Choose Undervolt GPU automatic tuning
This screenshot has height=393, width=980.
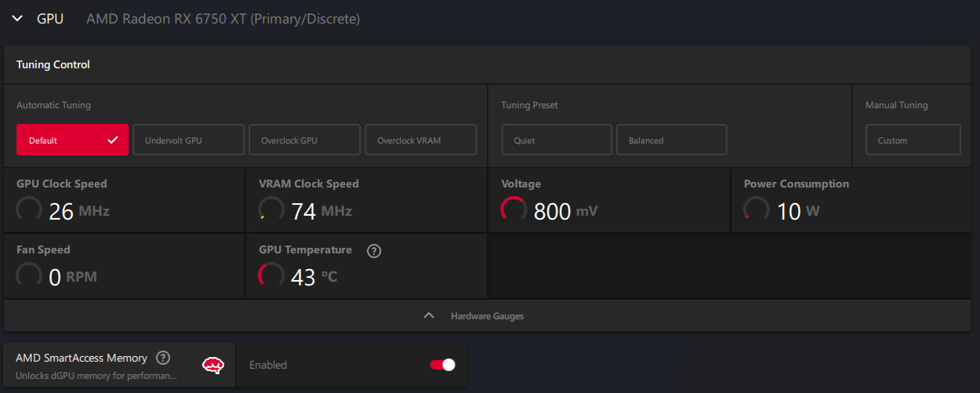(189, 140)
